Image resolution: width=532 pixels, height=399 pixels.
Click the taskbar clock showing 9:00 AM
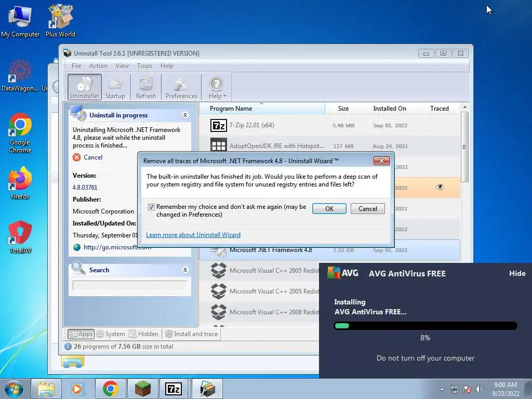(506, 389)
